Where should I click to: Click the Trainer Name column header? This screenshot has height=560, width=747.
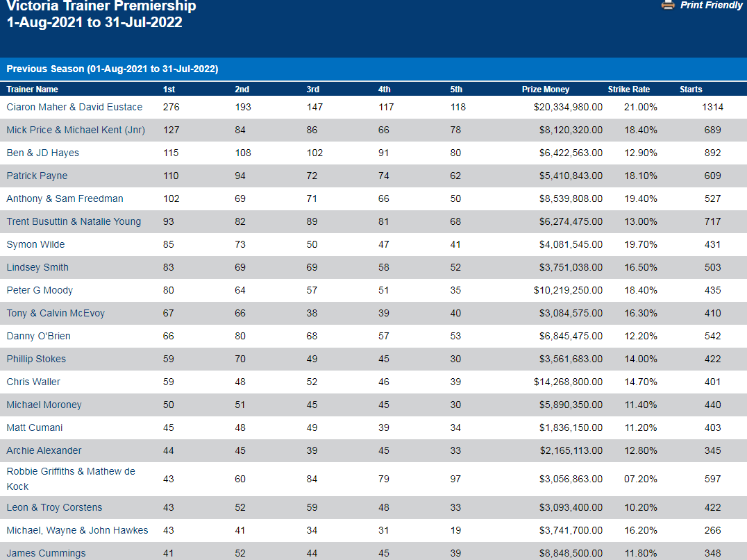[x=32, y=90]
